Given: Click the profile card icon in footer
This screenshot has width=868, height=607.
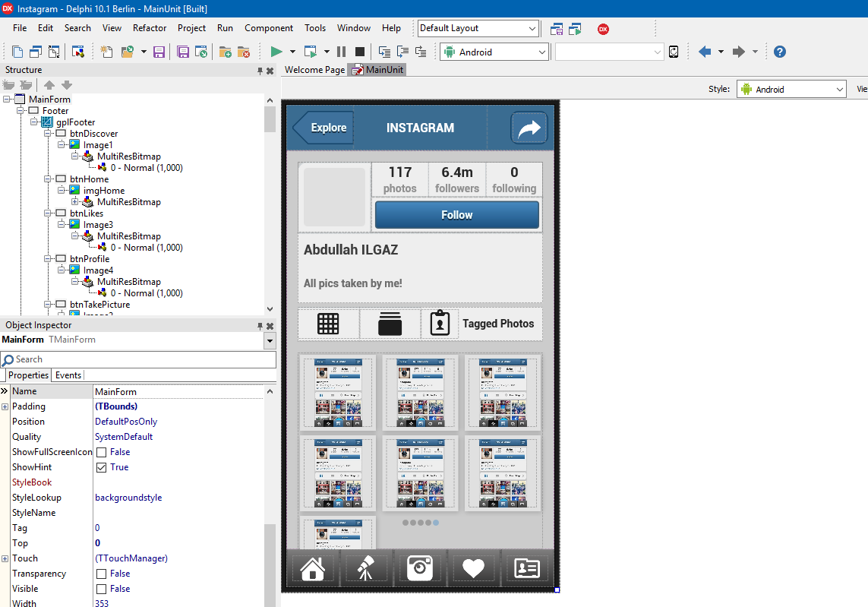Looking at the screenshot, I should click(x=526, y=568).
